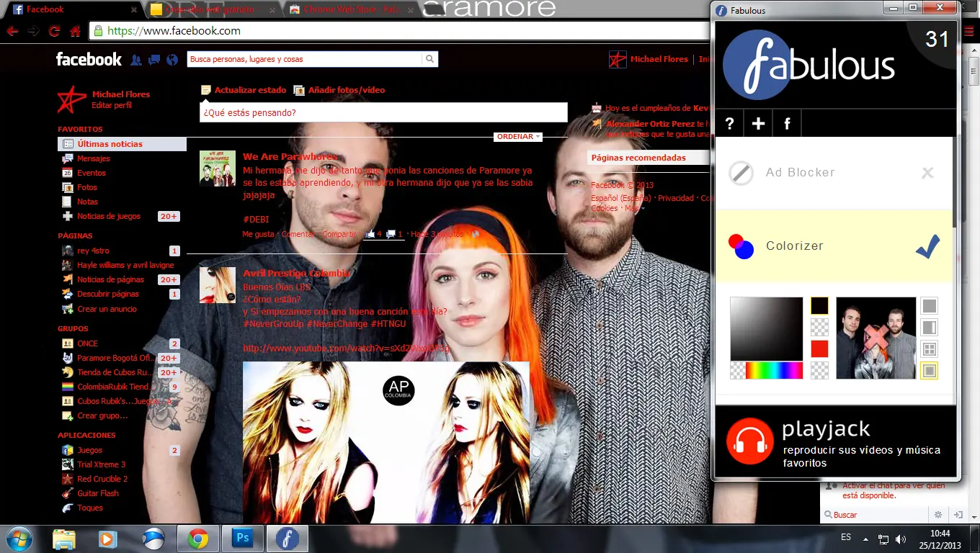
Task: Click the search magnifier button
Action: coord(429,59)
